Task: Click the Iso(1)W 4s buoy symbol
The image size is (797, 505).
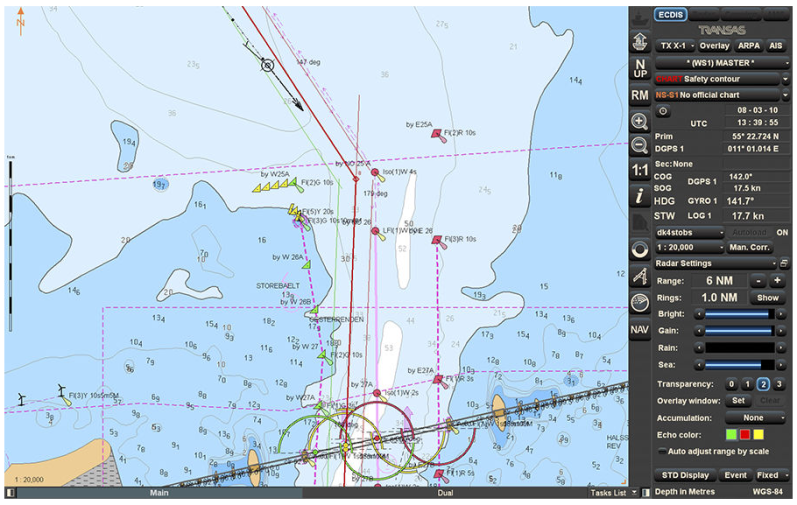Action: click(376, 174)
